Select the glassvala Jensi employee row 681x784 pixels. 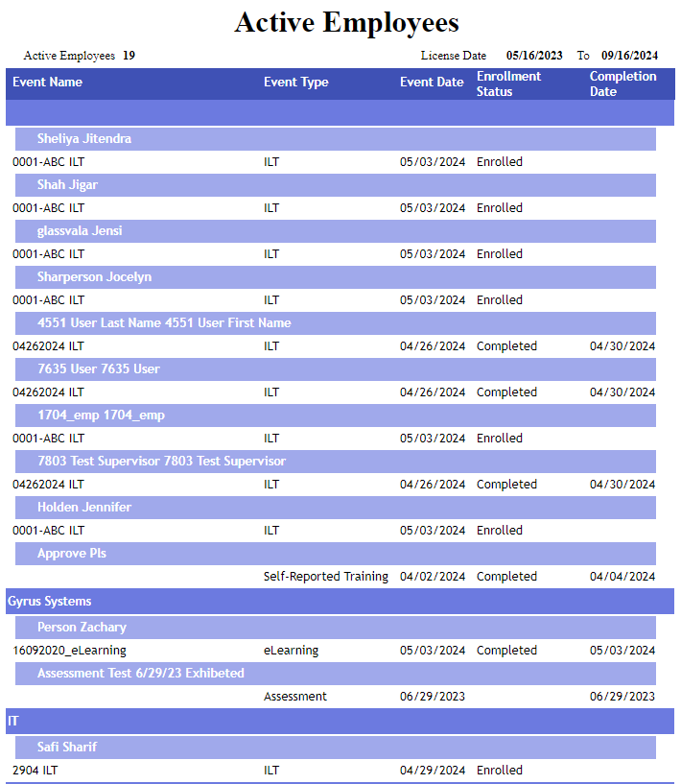(80, 231)
